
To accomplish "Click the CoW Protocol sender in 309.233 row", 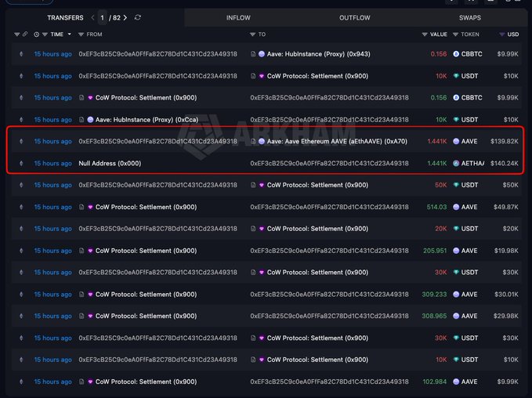I will pos(146,294).
